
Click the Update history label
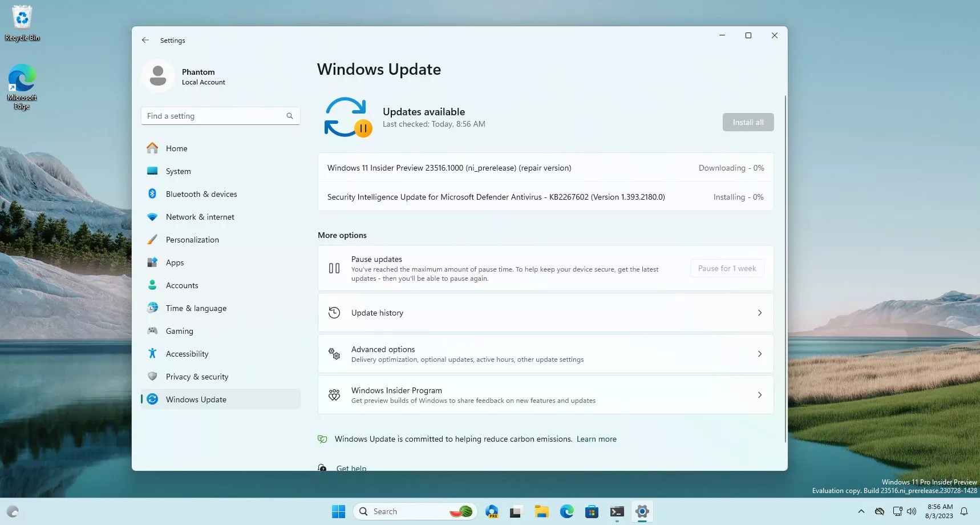point(377,313)
